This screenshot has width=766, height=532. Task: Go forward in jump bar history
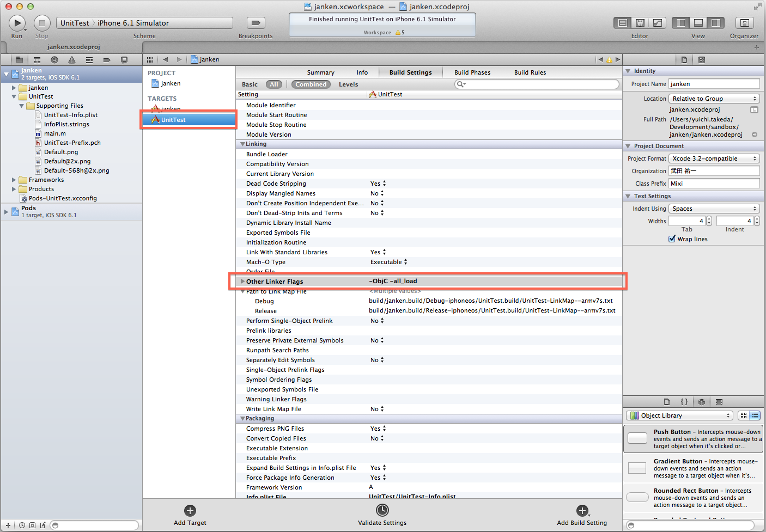(x=179, y=59)
